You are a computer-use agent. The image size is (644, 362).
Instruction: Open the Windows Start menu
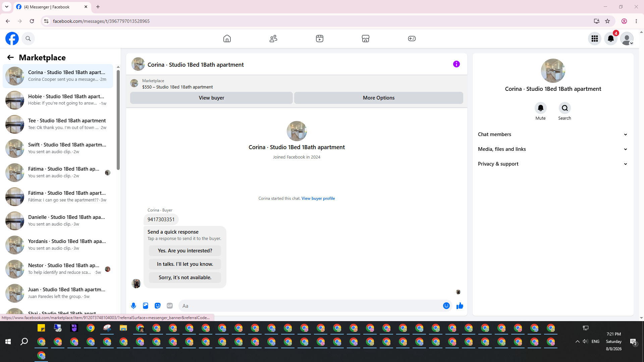coord(8,342)
